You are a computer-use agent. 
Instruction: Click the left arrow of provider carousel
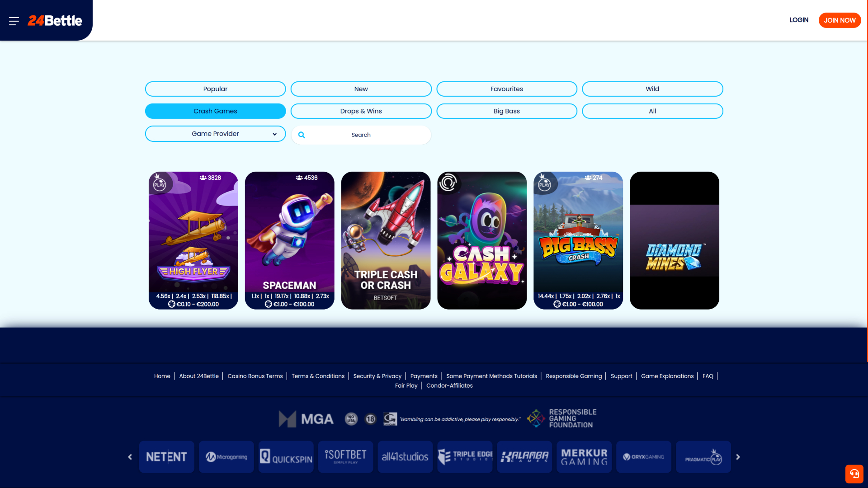(130, 457)
